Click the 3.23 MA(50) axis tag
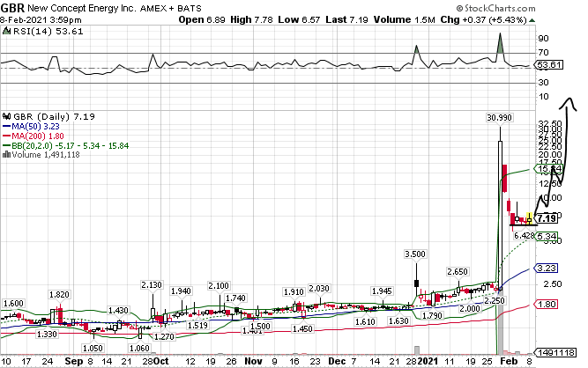 click(547, 269)
